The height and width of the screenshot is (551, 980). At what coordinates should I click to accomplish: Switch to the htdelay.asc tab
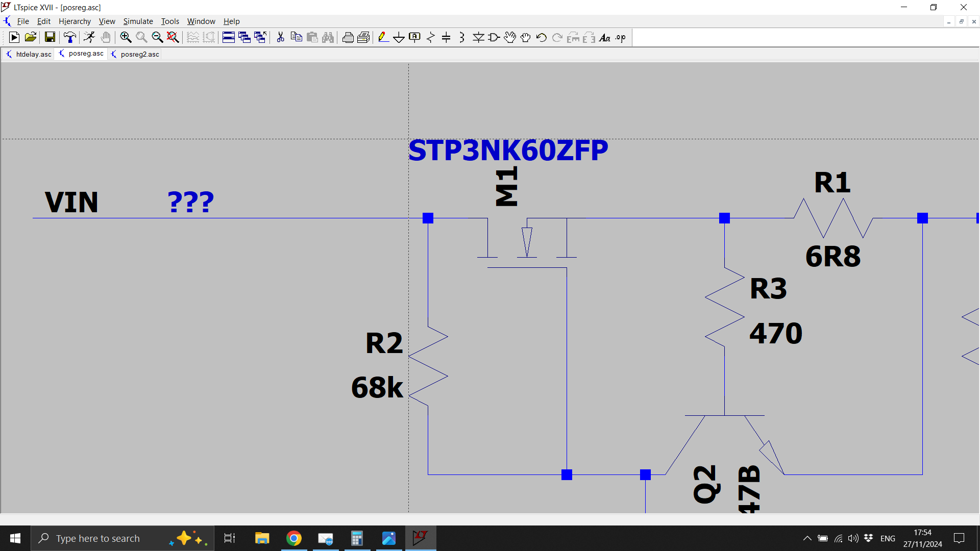pyautogui.click(x=29, y=54)
